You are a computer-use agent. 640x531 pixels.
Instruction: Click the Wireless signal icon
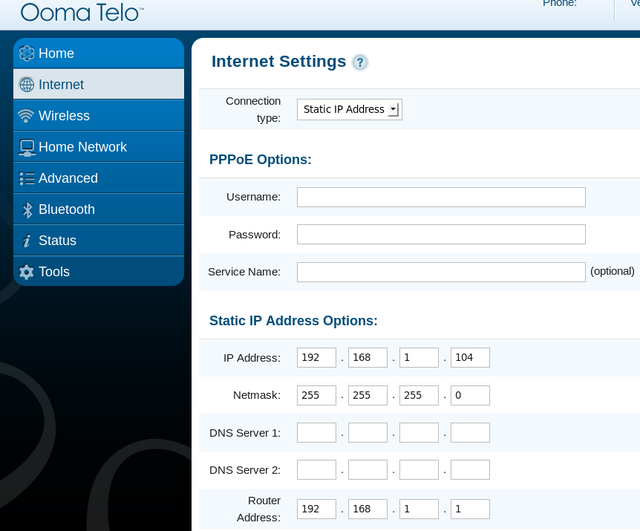(x=26, y=116)
